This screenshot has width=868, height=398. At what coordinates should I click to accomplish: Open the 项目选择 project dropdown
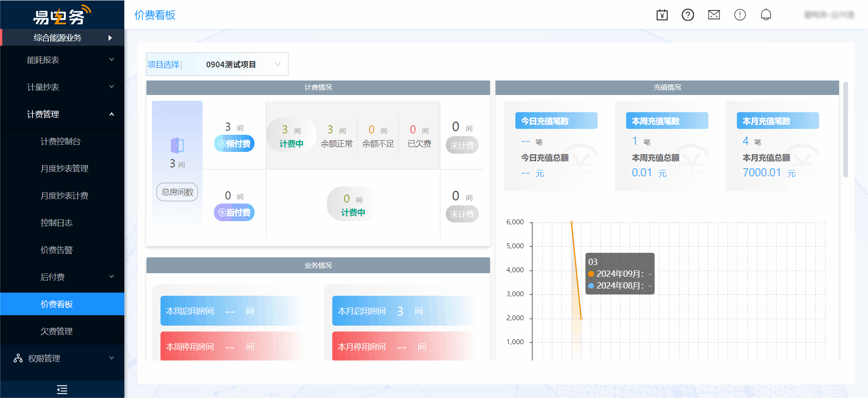[240, 65]
